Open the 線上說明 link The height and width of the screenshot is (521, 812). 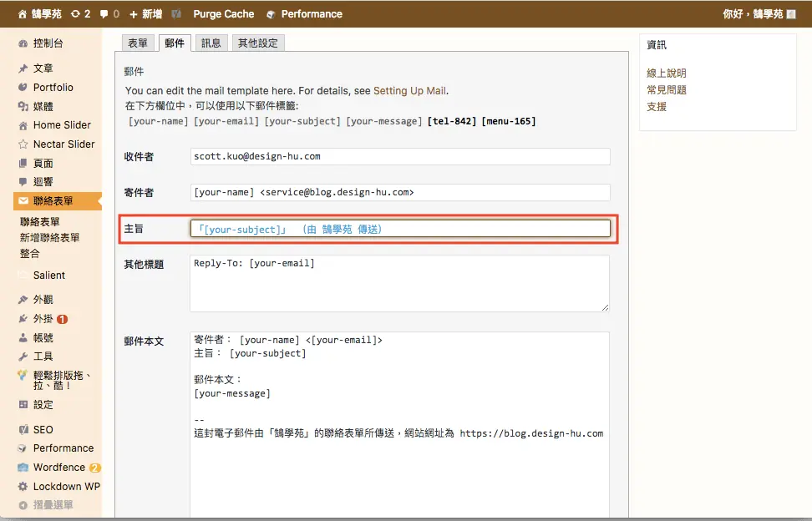click(667, 73)
